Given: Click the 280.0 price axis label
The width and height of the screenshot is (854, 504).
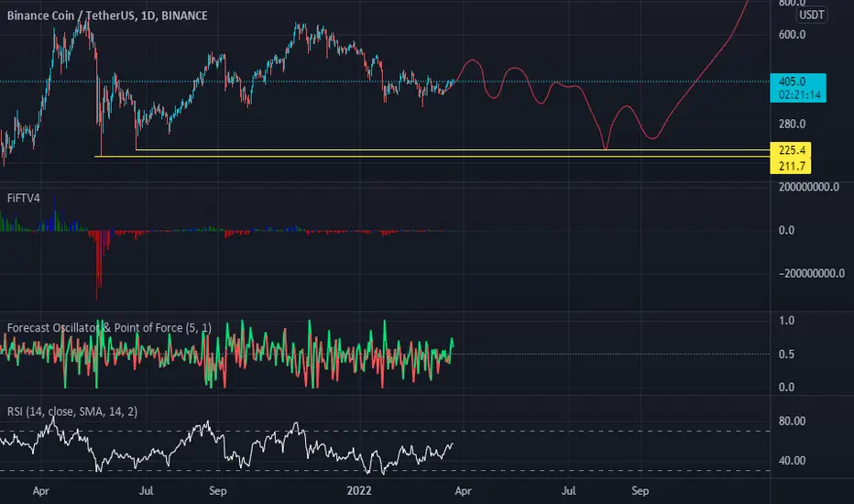Looking at the screenshot, I should tap(792, 125).
